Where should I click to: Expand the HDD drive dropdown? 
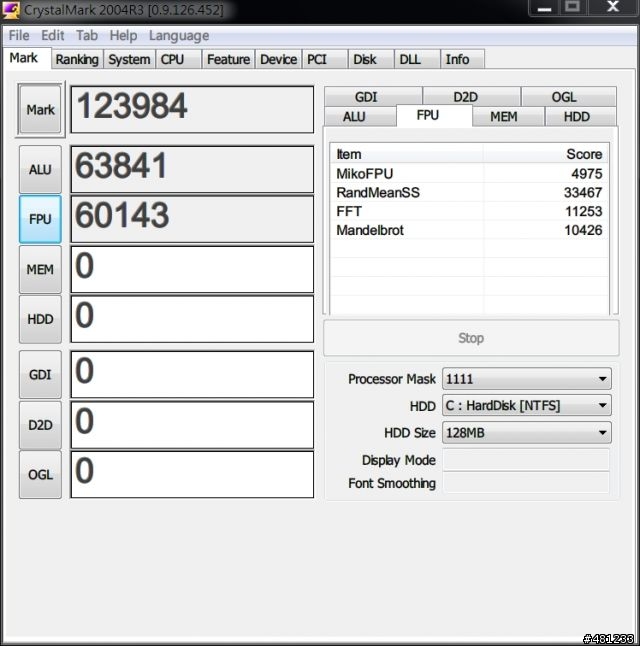[x=527, y=406]
